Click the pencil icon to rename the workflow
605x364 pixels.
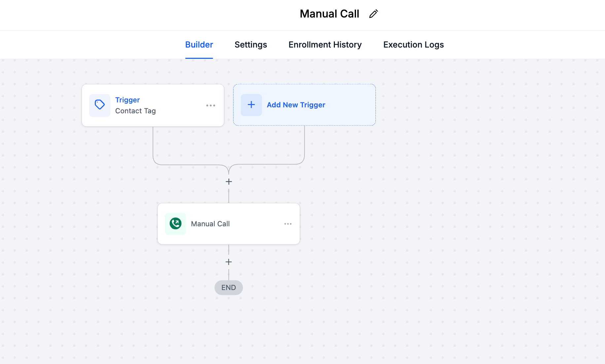pyautogui.click(x=374, y=14)
